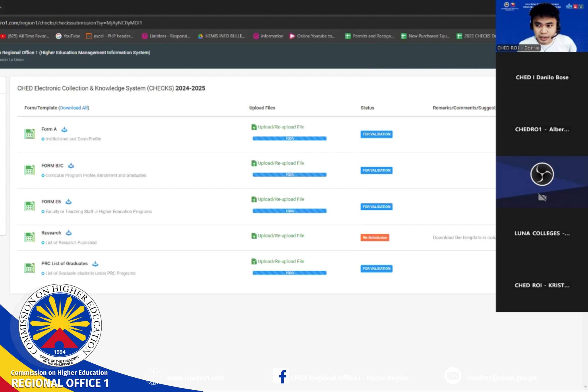Screen dimensions: 588x392
Task: Click the FOR VALIDATION badge for FORM B/C
Action: 376,170
